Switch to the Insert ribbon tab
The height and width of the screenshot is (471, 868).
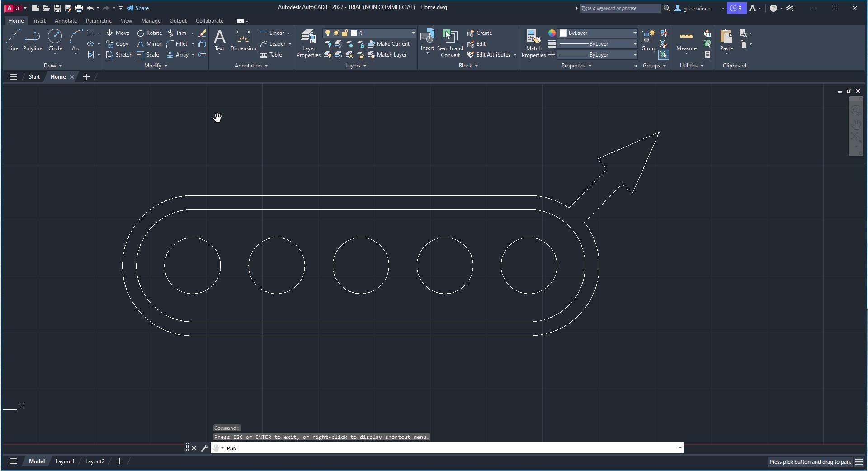pyautogui.click(x=39, y=21)
